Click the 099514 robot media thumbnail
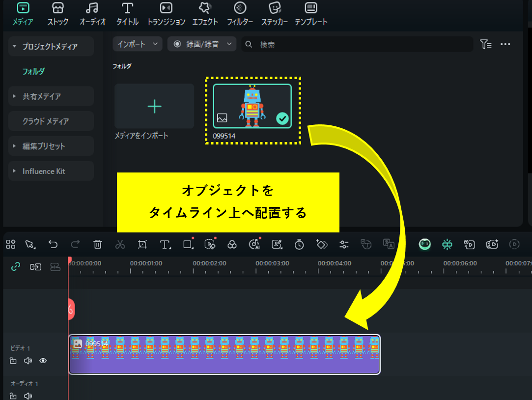 click(x=252, y=106)
